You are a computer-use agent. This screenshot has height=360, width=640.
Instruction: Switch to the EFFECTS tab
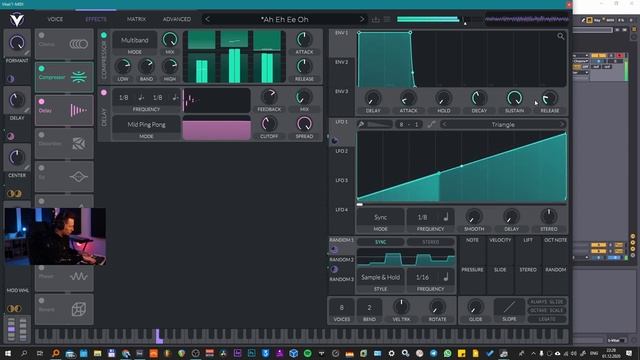96,19
